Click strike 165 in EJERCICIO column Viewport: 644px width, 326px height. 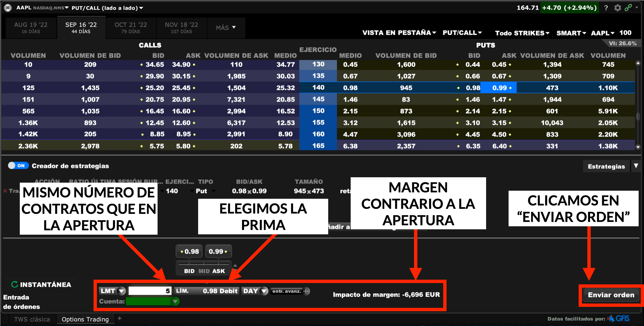[x=318, y=146]
